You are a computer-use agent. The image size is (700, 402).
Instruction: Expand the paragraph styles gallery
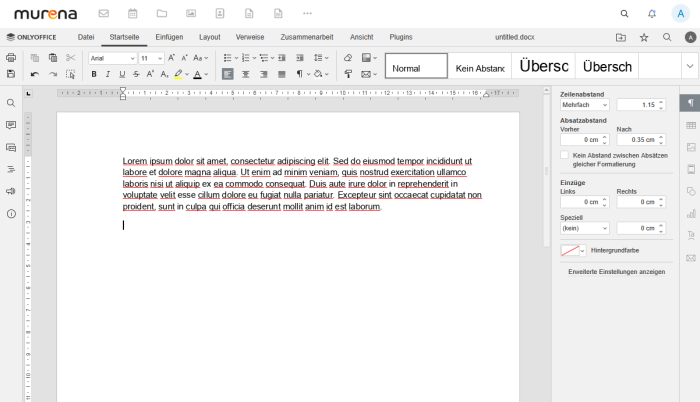click(x=689, y=66)
